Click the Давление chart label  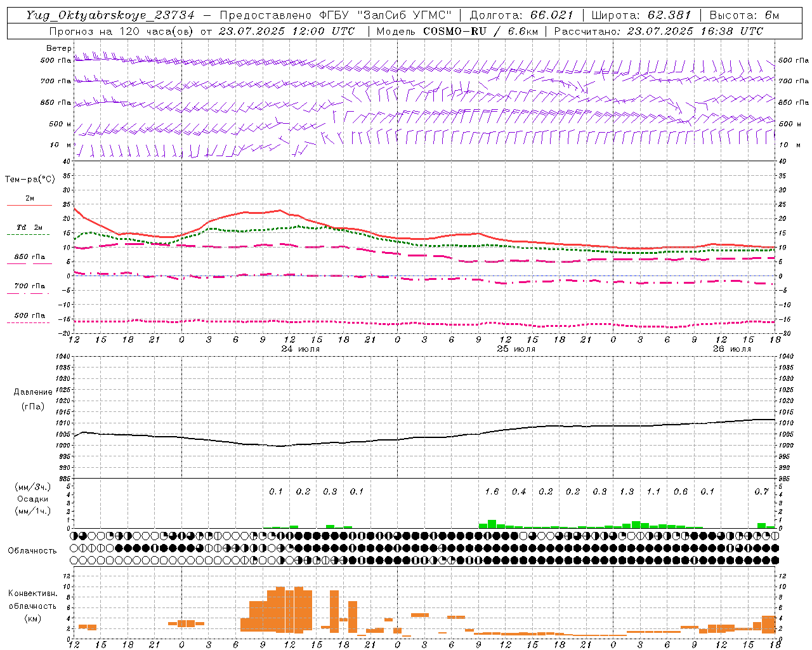pos(32,392)
